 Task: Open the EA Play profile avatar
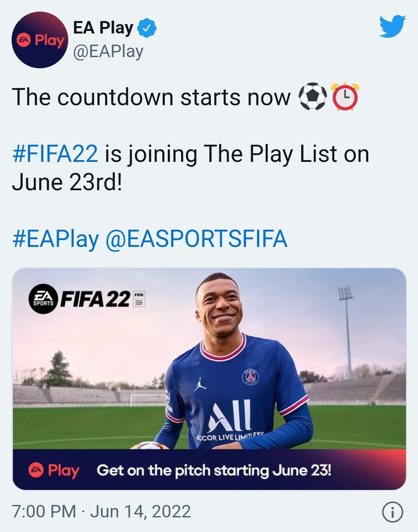coord(39,40)
